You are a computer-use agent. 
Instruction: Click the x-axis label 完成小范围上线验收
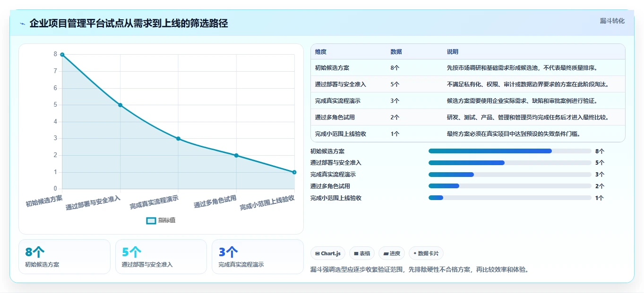(x=267, y=202)
